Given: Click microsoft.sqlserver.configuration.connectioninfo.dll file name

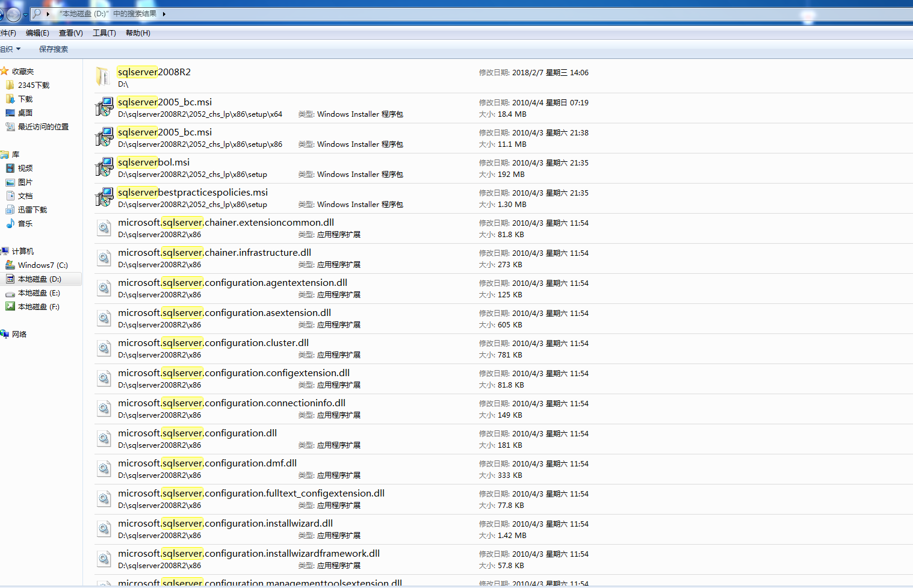Looking at the screenshot, I should pyautogui.click(x=232, y=403).
